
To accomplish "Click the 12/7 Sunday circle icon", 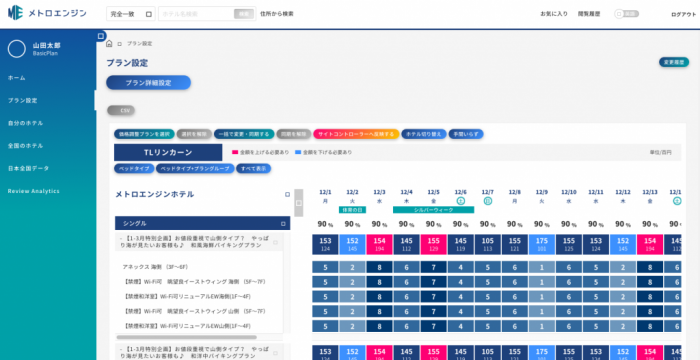I will pyautogui.click(x=488, y=201).
